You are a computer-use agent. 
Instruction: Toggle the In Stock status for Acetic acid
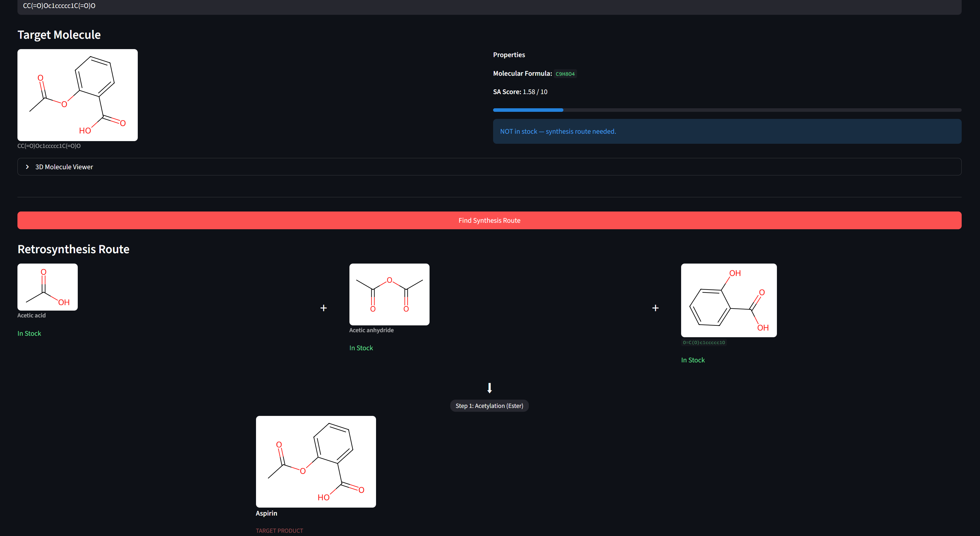[x=29, y=333]
